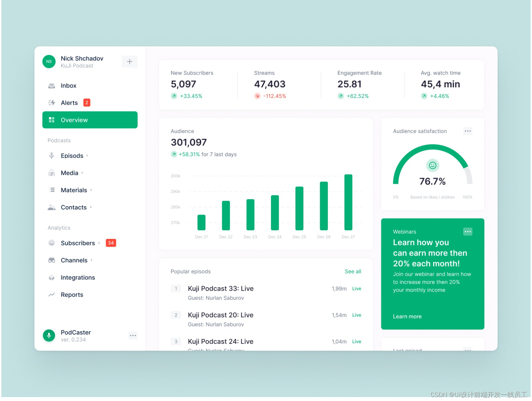Expand the Media submenu arrow

tap(82, 173)
